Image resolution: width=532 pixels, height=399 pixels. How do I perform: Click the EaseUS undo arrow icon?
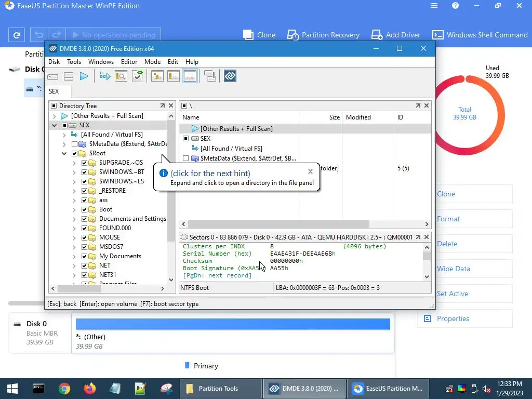pyautogui.click(x=39, y=35)
